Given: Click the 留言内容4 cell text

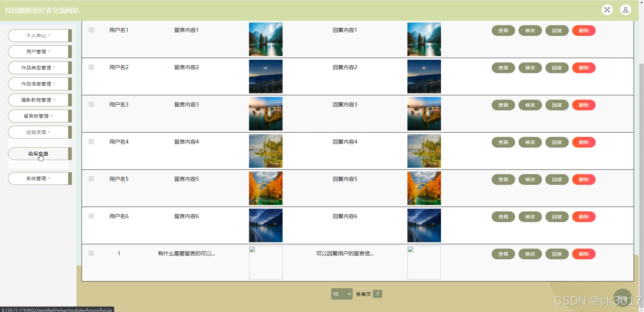Looking at the screenshot, I should [x=186, y=142].
